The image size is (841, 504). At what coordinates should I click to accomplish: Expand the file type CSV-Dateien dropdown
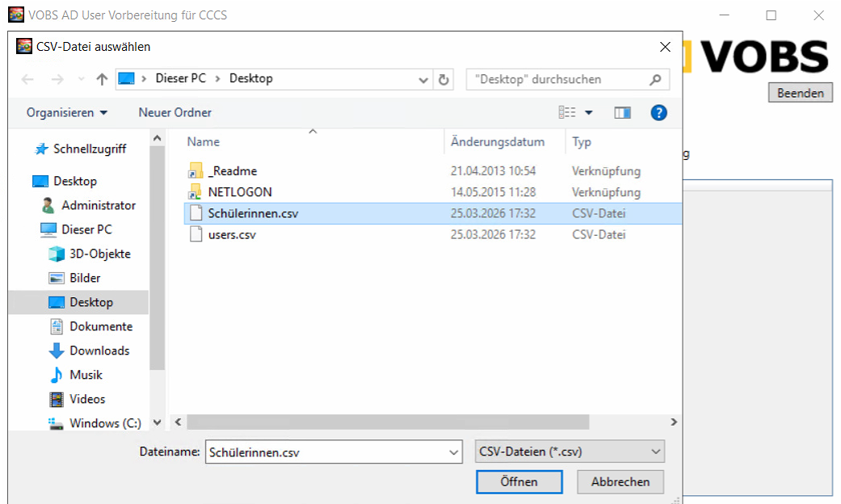570,452
